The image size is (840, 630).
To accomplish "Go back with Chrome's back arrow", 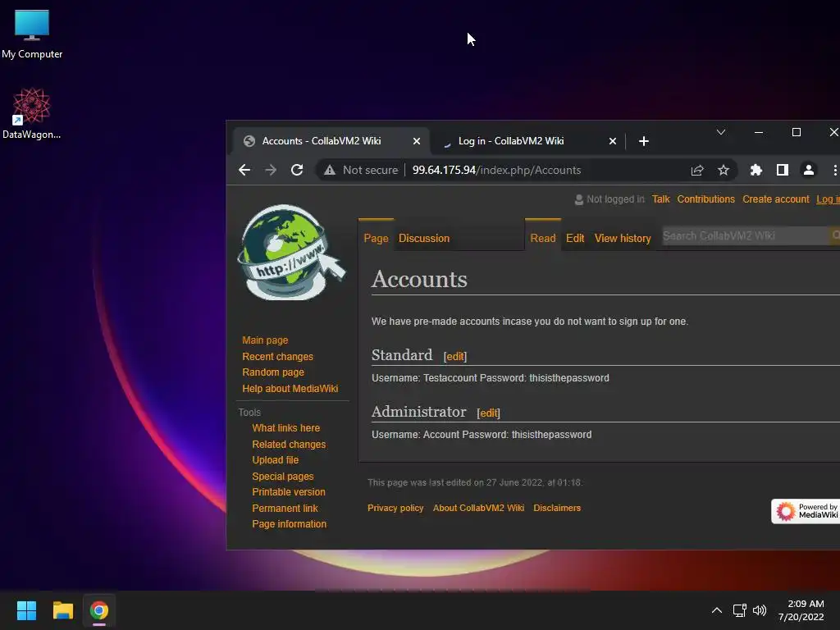I will pos(244,171).
